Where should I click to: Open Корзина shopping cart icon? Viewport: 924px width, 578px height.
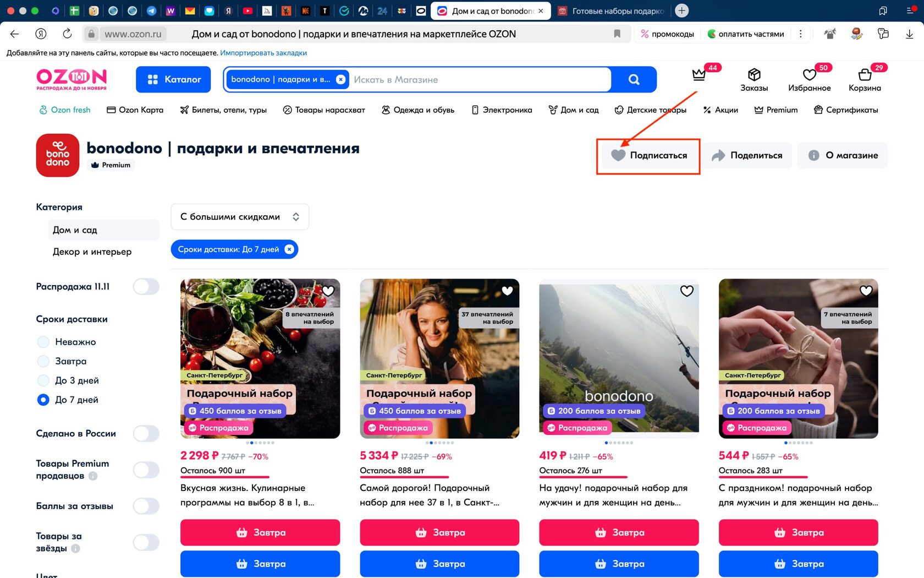[865, 79]
